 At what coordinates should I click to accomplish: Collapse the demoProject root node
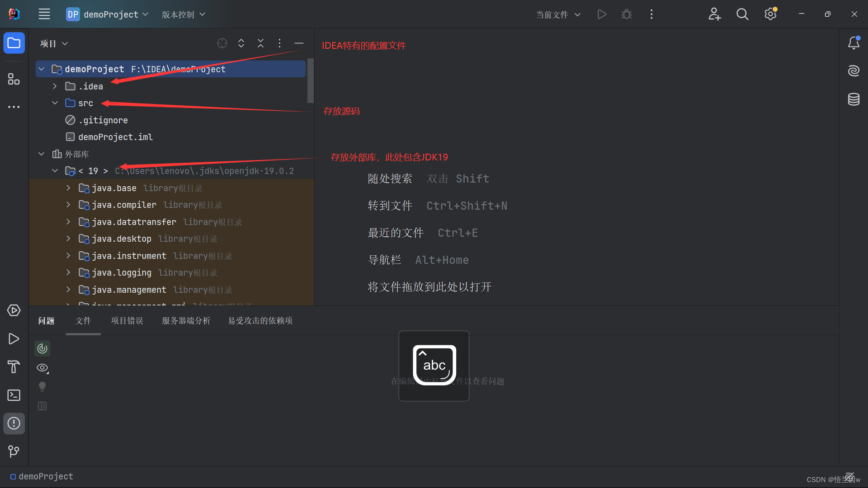coord(42,69)
